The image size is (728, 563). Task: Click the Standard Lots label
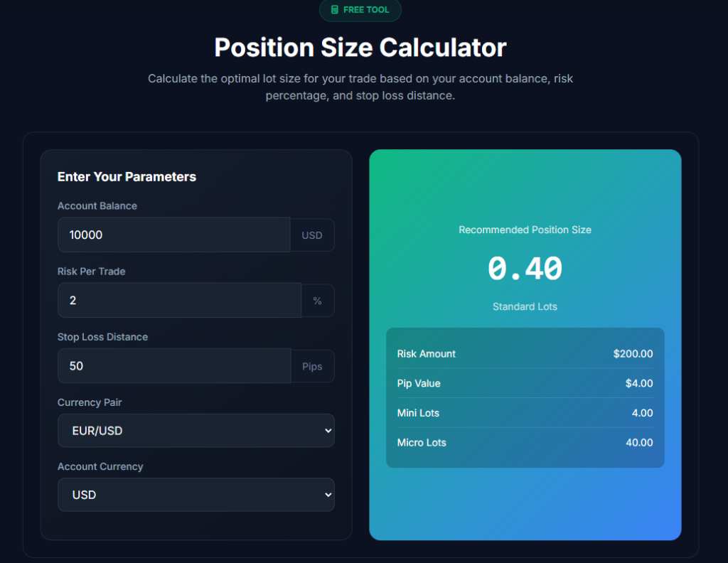click(x=525, y=306)
